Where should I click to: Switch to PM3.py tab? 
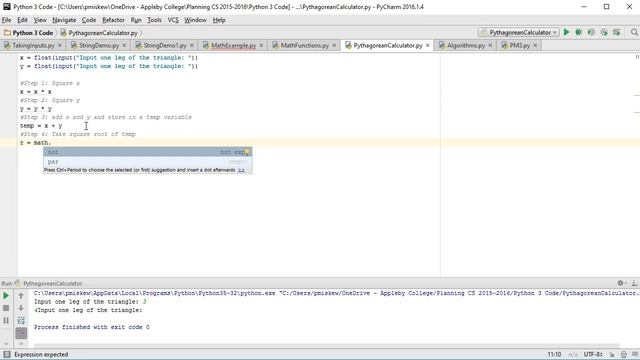(520, 45)
